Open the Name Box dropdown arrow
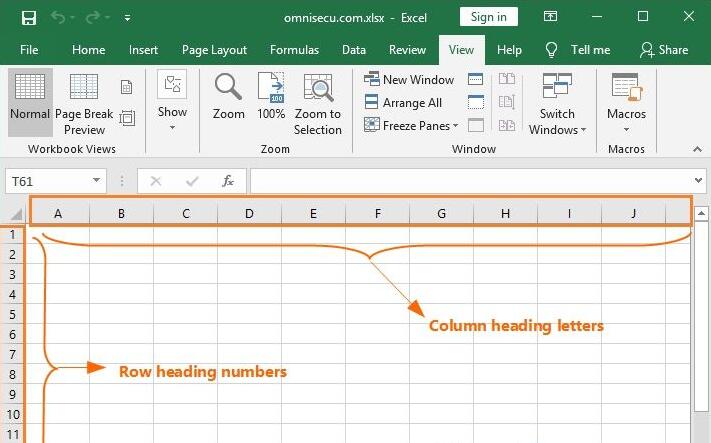Screen dimensions: 711x443 coord(96,181)
